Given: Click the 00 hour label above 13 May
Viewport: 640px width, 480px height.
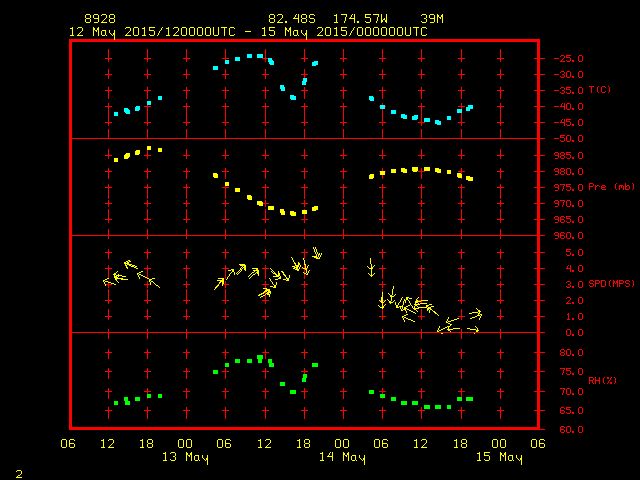Looking at the screenshot, I should tap(185, 444).
